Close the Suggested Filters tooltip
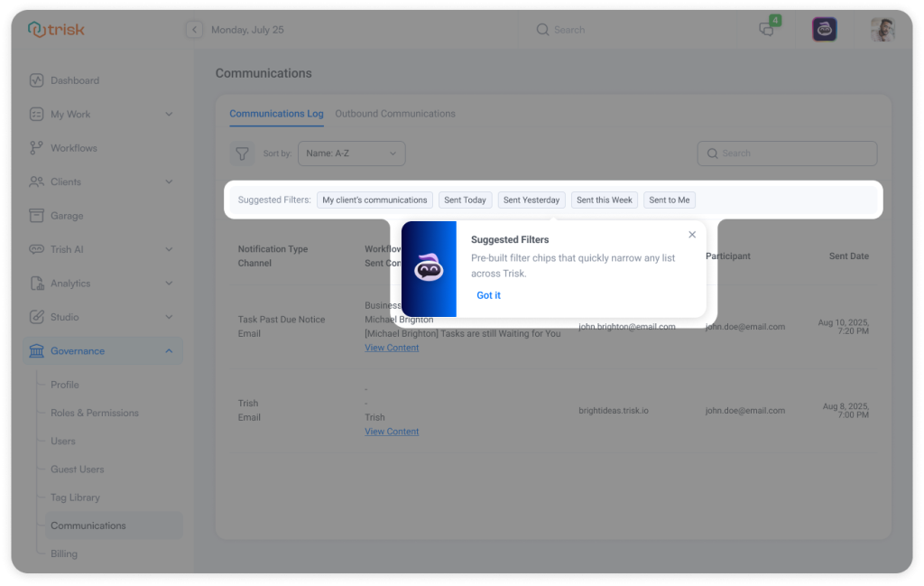The height and width of the screenshot is (586, 924). coord(692,235)
